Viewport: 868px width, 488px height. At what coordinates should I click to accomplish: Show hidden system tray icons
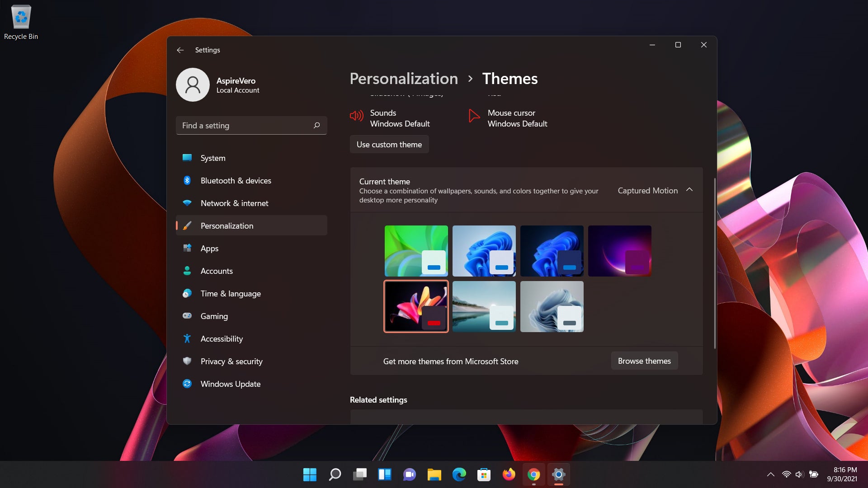coord(771,474)
